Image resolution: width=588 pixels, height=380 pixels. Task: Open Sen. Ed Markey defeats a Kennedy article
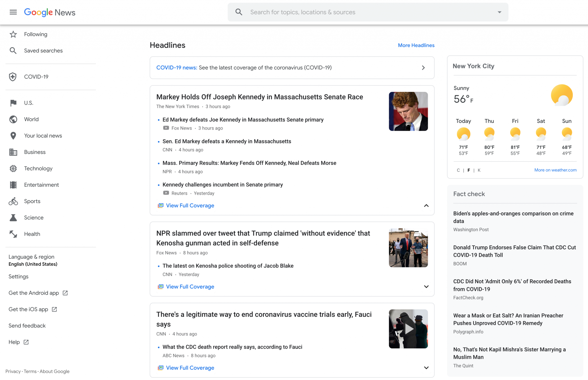point(227,141)
